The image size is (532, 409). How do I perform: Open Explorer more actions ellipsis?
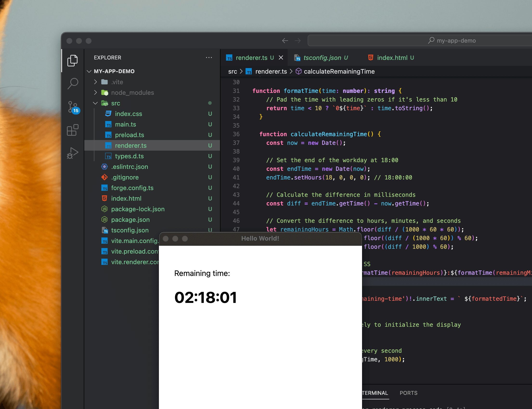209,58
